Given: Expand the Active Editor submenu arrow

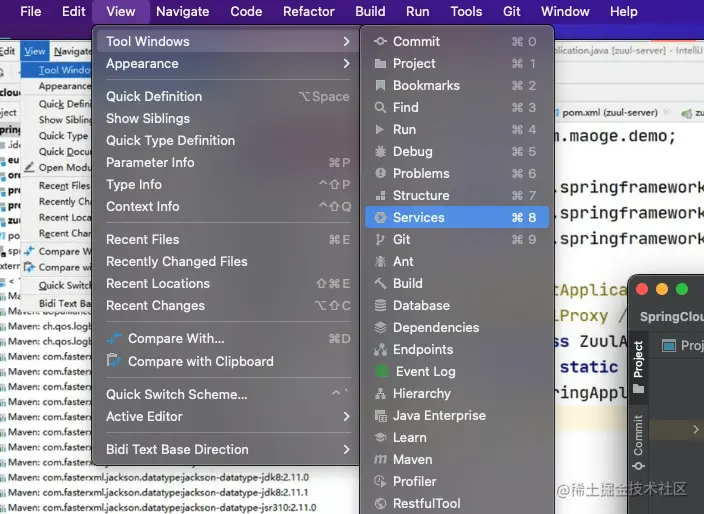Looking at the screenshot, I should [x=346, y=416].
